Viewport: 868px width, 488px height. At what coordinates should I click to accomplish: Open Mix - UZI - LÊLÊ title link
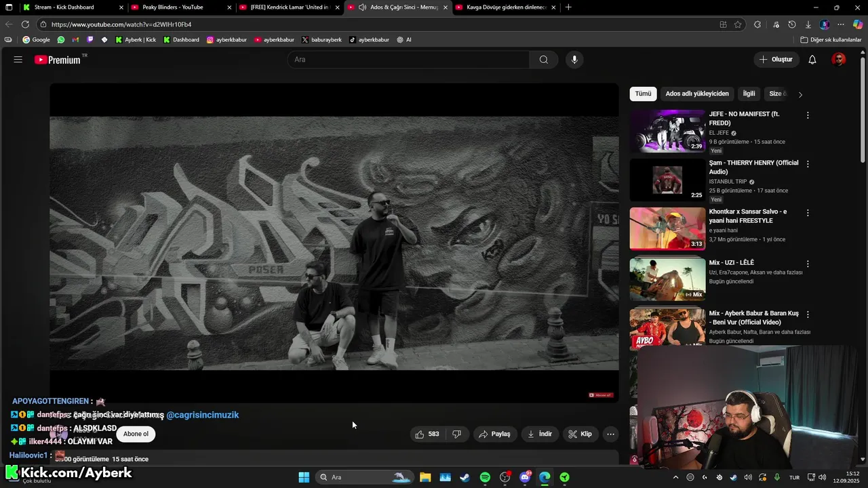(731, 263)
